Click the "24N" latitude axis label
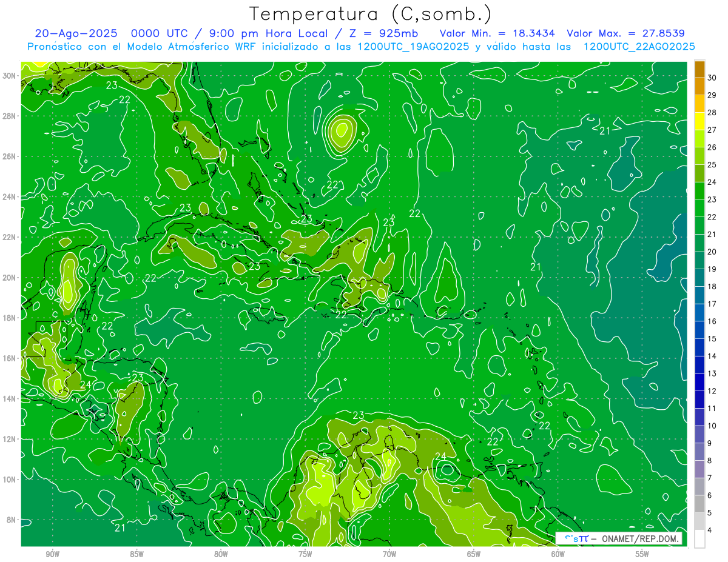728x562 pixels. [x=10, y=196]
